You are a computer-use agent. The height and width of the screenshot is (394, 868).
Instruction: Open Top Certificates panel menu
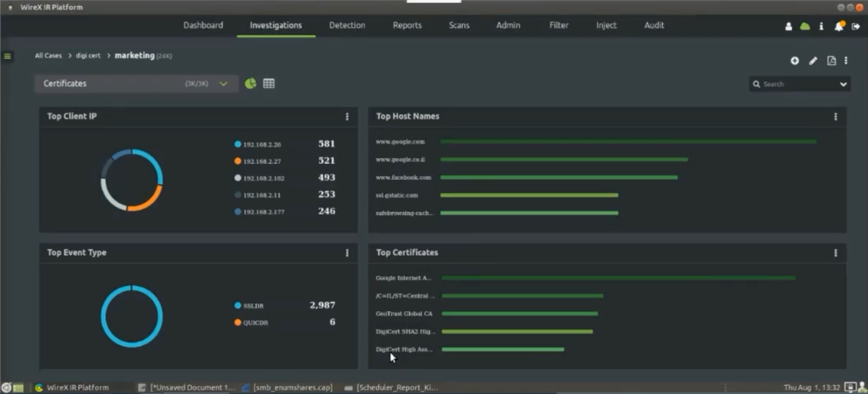click(x=835, y=253)
